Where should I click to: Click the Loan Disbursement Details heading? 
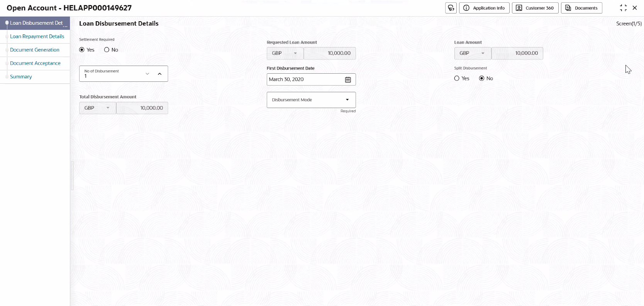(x=119, y=24)
